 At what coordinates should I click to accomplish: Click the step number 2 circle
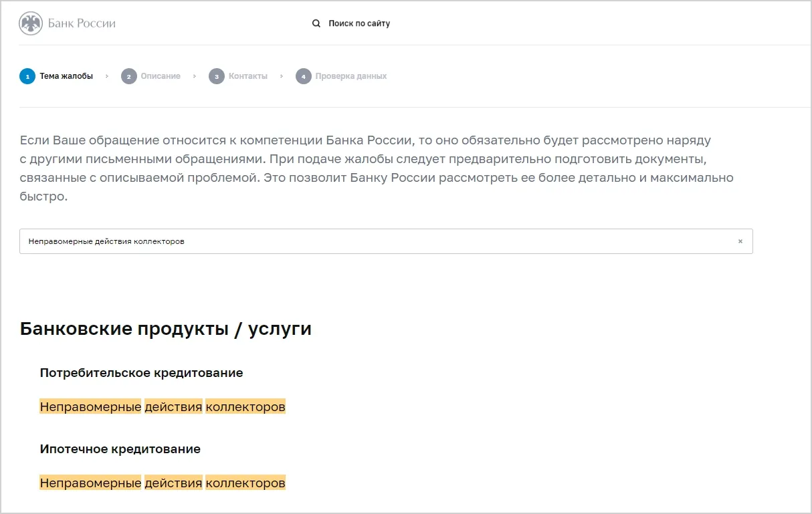tap(128, 76)
